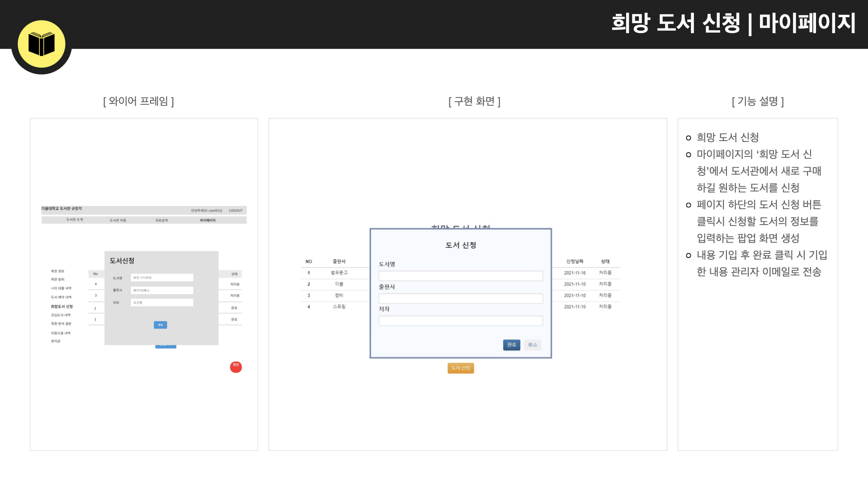The image size is (868, 488).
Task: Click the empty 출판사 input in implemented popup
Action: (x=461, y=298)
